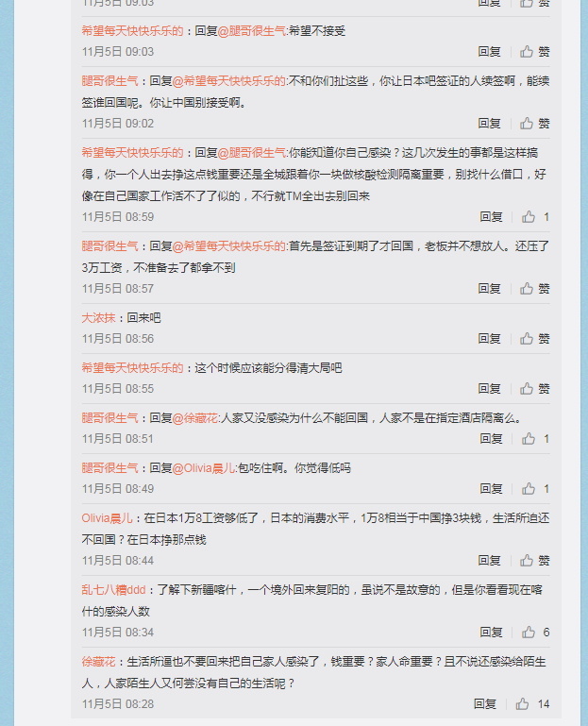Open 腿哥很生气 profile from 09:02 comment
Screen dimensions: 588x726
pyautogui.click(x=109, y=81)
